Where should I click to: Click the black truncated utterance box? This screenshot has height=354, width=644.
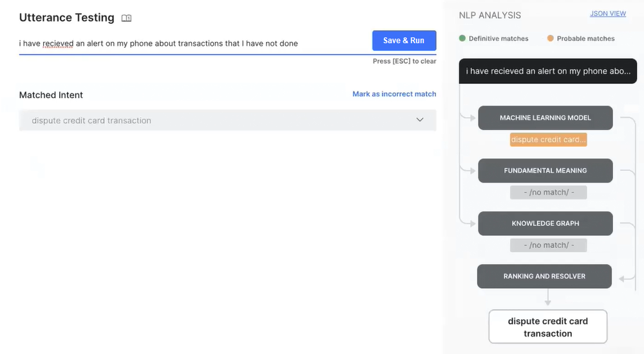tap(548, 71)
